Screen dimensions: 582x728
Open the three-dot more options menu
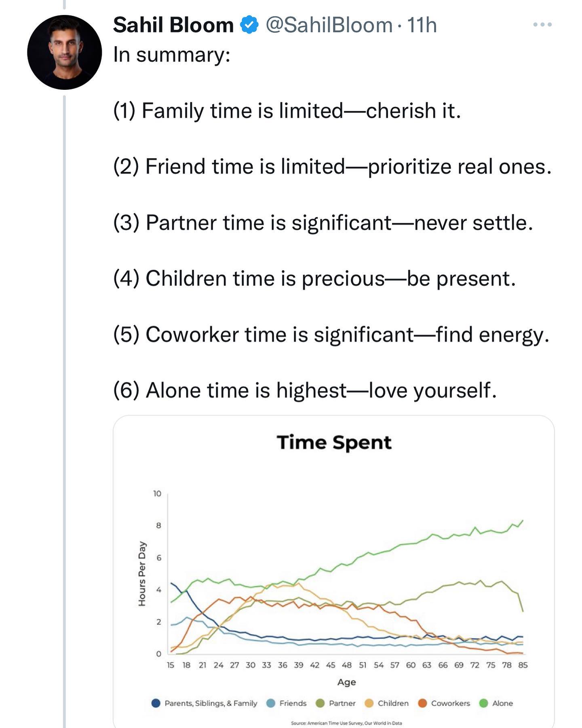pos(542,25)
